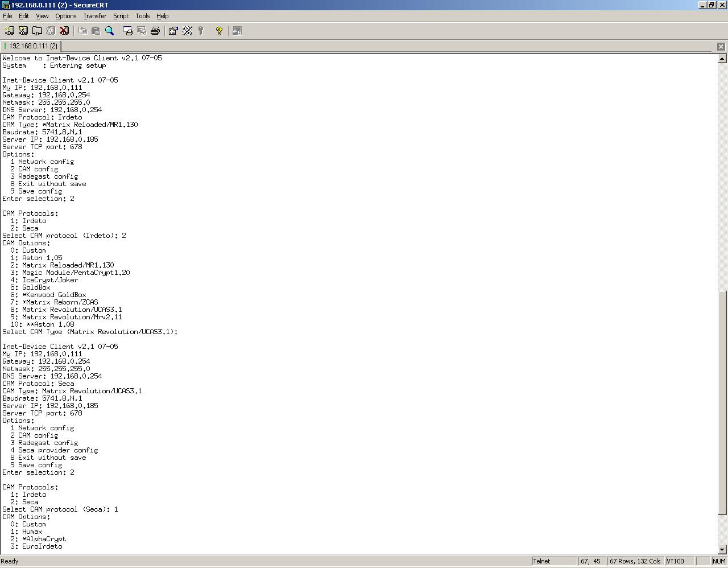Click the SecureCRT title bar app icon

click(6, 5)
